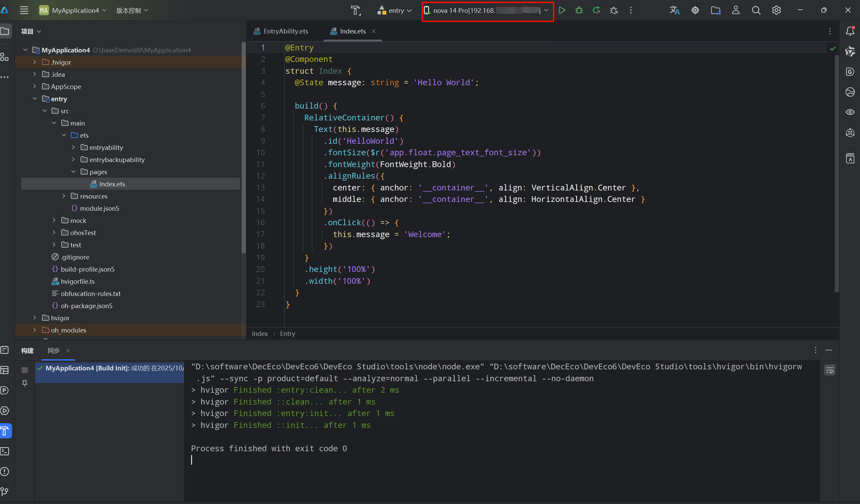This screenshot has width=860, height=504.
Task: Open the notifications bell icon
Action: pos(850,31)
